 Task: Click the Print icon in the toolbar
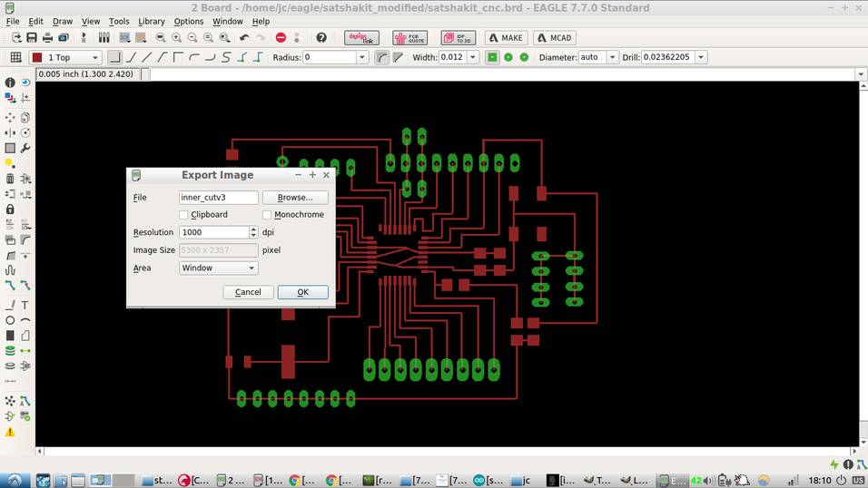47,37
